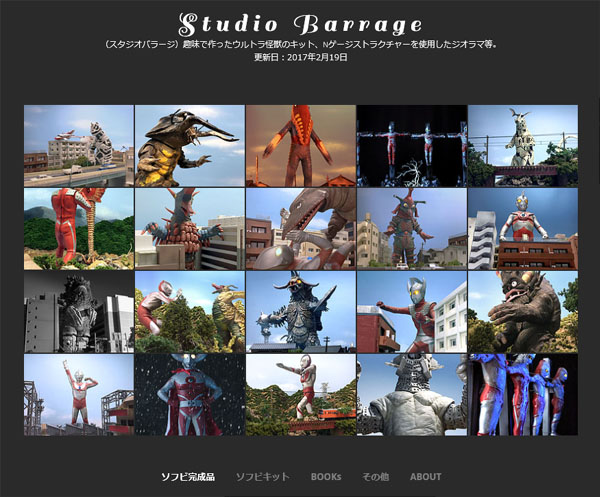The width and height of the screenshot is (600, 497).
Task: Open thumbnail of grey muscular robot monster torso
Action: (x=412, y=395)
